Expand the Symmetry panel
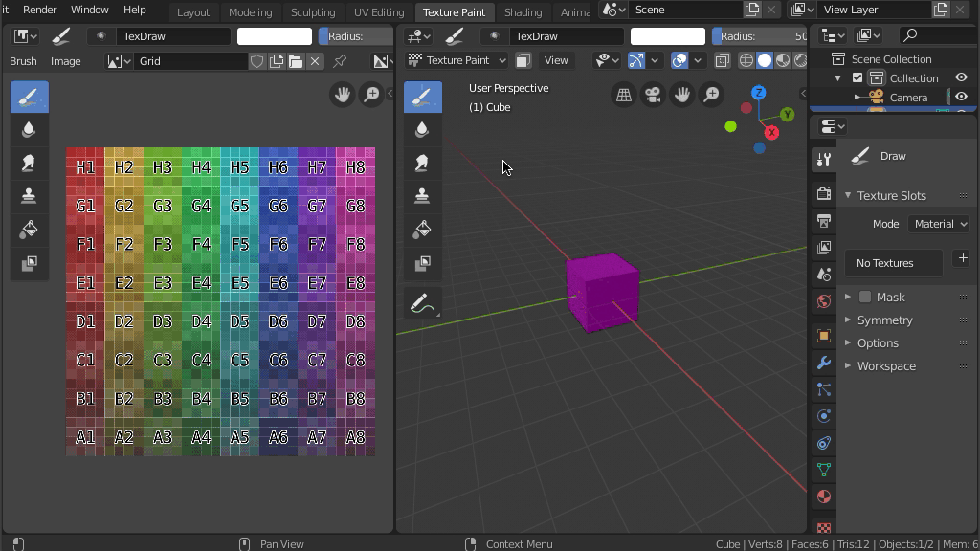The image size is (980, 551). [x=884, y=320]
